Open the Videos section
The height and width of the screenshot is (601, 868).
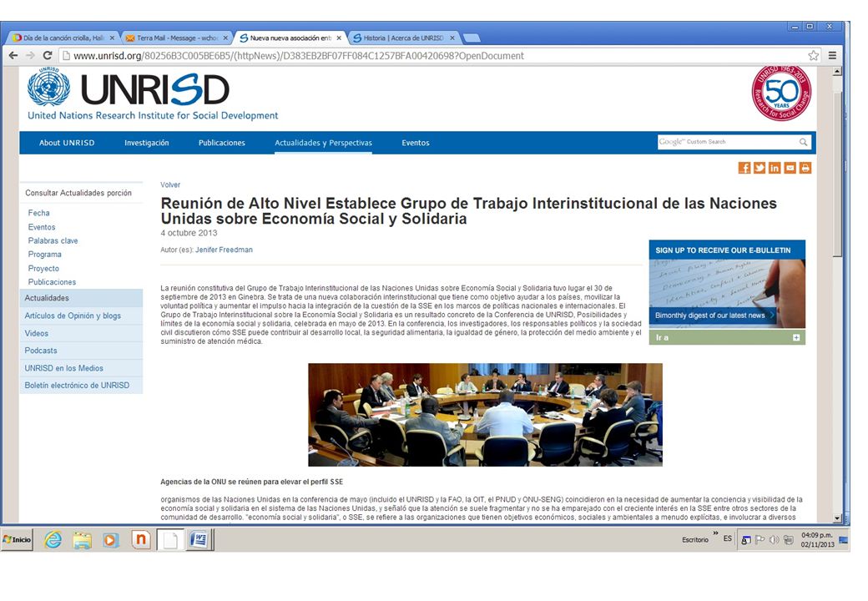pyautogui.click(x=82, y=333)
